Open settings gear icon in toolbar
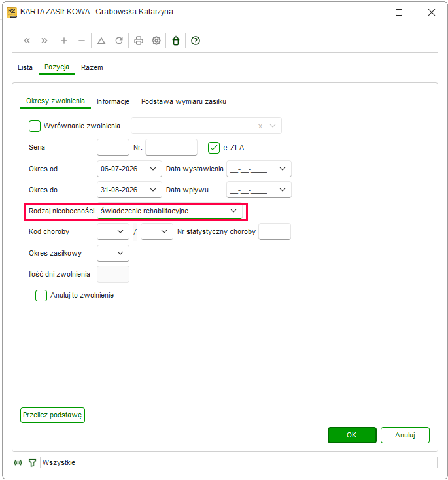 pyautogui.click(x=156, y=41)
